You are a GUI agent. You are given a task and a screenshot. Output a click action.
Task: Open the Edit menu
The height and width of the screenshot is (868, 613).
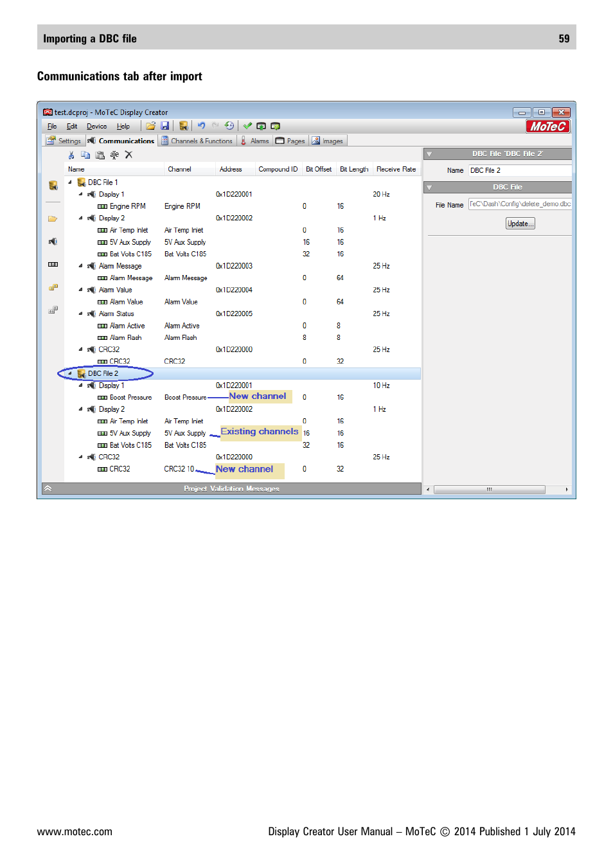coord(72,127)
